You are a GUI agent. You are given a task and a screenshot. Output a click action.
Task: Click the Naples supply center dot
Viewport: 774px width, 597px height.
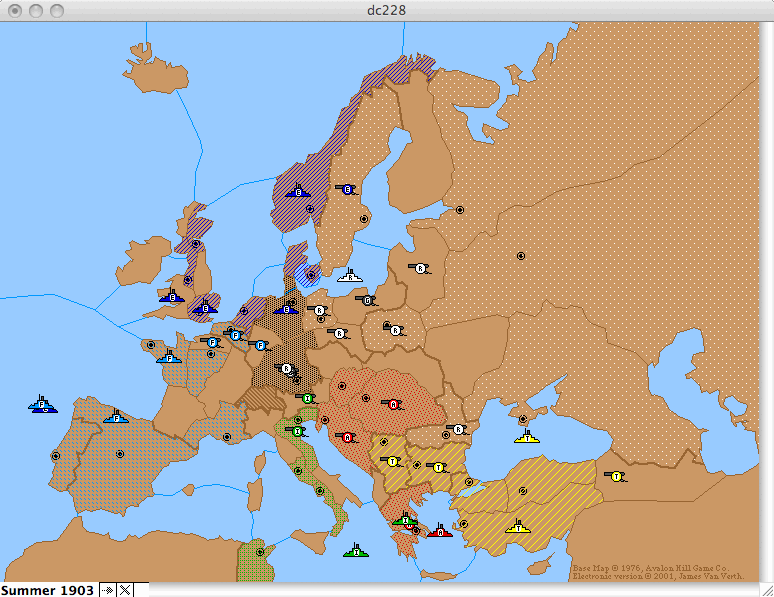[x=320, y=491]
